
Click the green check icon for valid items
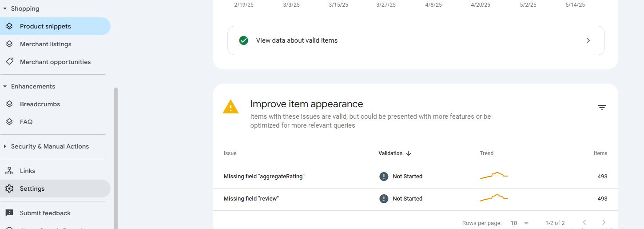coord(243,40)
